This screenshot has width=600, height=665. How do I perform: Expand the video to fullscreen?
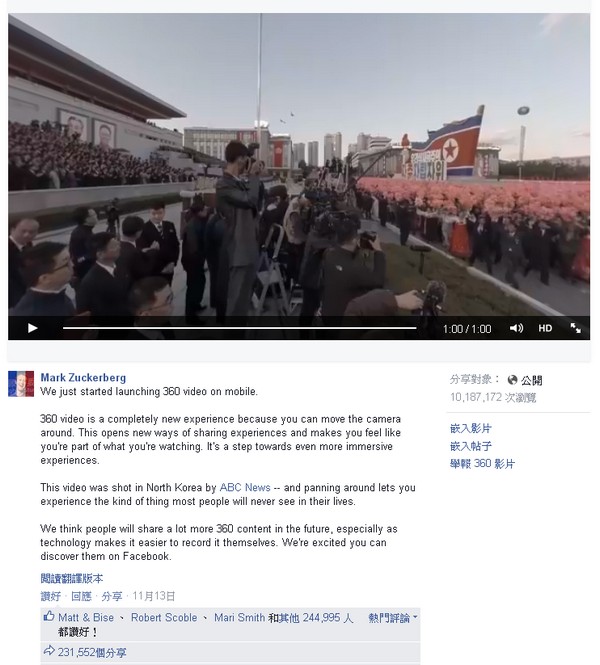[575, 328]
